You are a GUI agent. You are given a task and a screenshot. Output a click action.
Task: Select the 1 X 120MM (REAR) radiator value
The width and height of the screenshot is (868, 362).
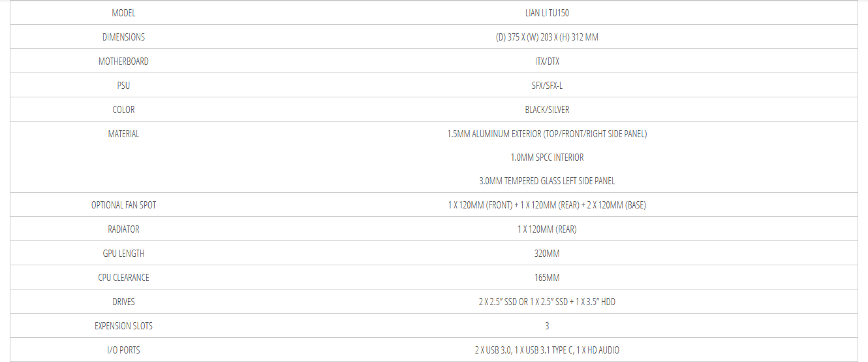coord(547,229)
